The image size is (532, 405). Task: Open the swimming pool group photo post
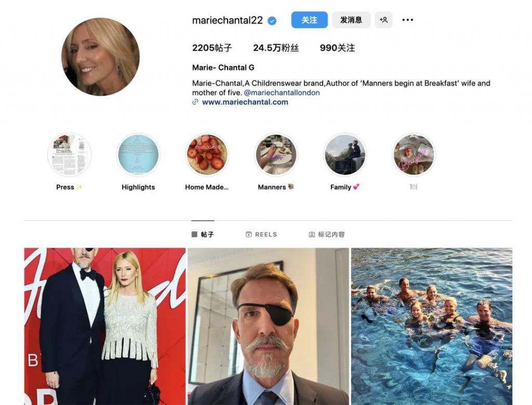click(431, 326)
